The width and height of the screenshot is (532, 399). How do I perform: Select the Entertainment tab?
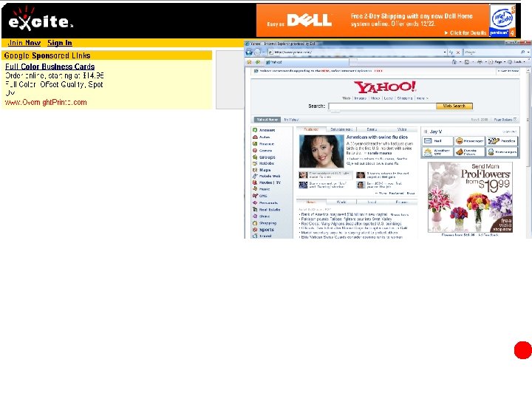click(x=341, y=129)
